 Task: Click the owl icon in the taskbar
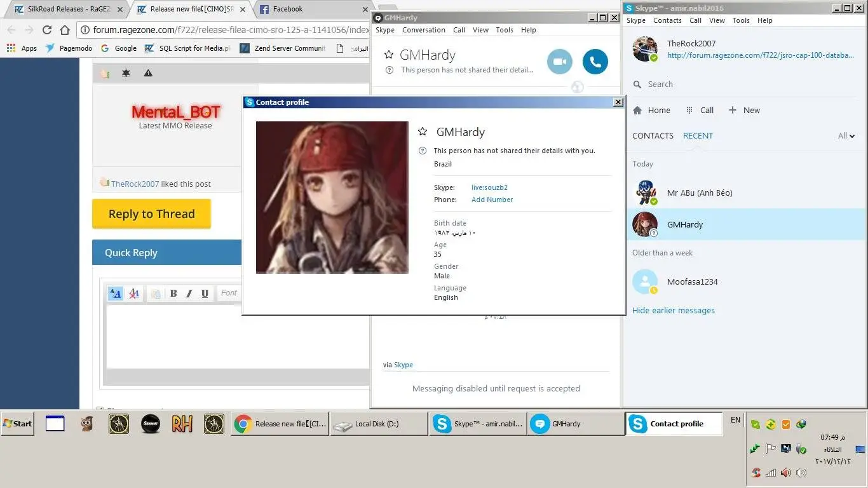87,424
